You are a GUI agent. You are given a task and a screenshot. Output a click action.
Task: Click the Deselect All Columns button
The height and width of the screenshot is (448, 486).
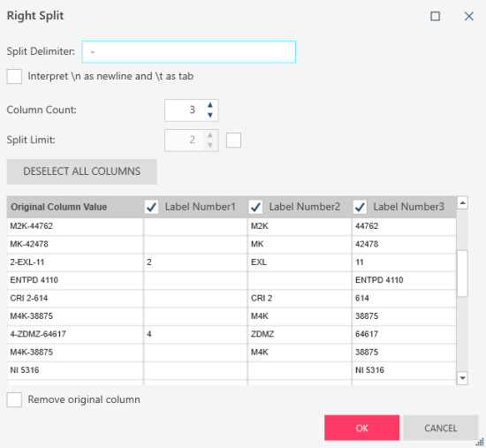(x=82, y=171)
